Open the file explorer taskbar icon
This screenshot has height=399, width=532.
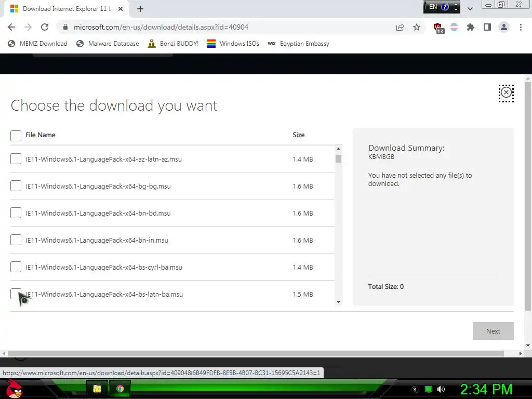97,389
